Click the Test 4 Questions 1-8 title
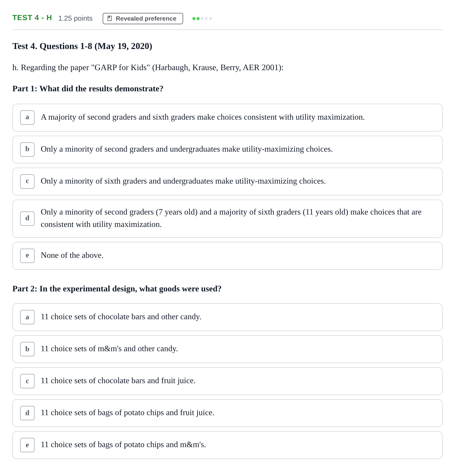Image resolution: width=455 pixels, height=476 pixels. click(x=82, y=46)
